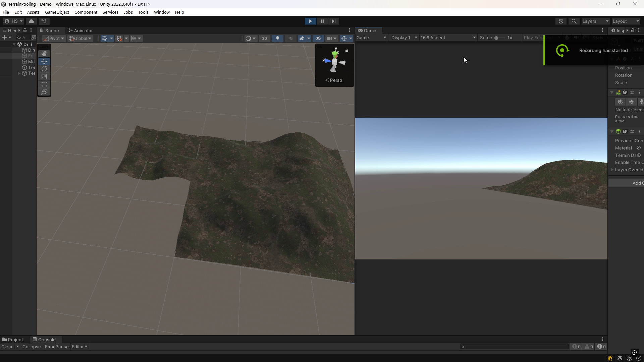This screenshot has width=644, height=362.
Task: Open the GameObject menu
Action: pyautogui.click(x=57, y=12)
